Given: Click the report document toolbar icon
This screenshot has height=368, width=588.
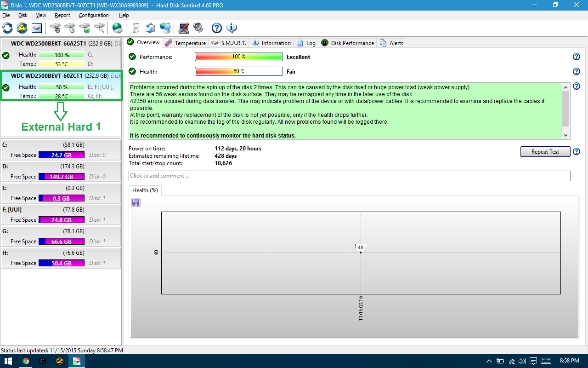Looking at the screenshot, I should pyautogui.click(x=136, y=28).
